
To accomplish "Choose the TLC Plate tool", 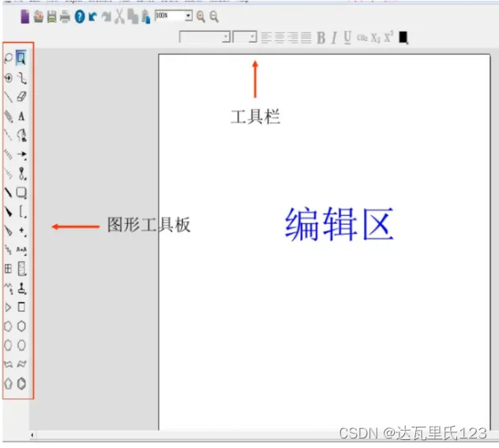I will coord(22,269).
